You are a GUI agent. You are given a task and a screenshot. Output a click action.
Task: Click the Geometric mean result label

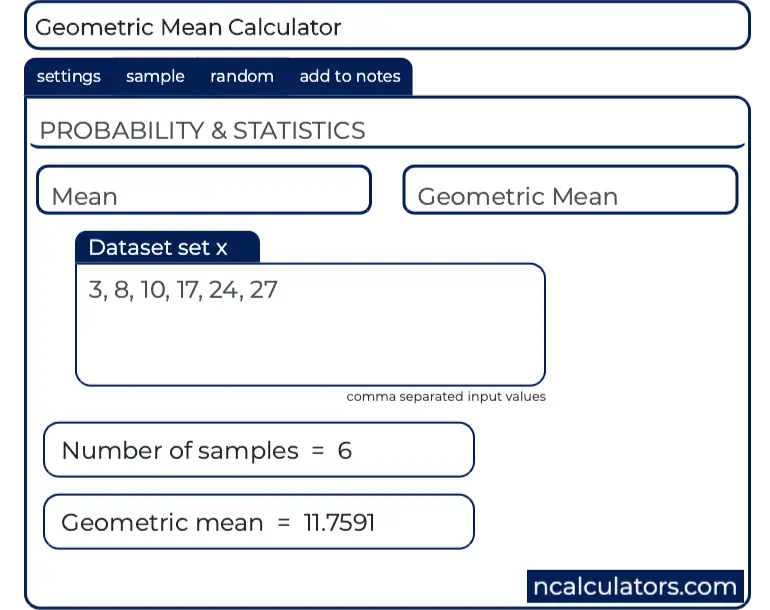(x=162, y=522)
